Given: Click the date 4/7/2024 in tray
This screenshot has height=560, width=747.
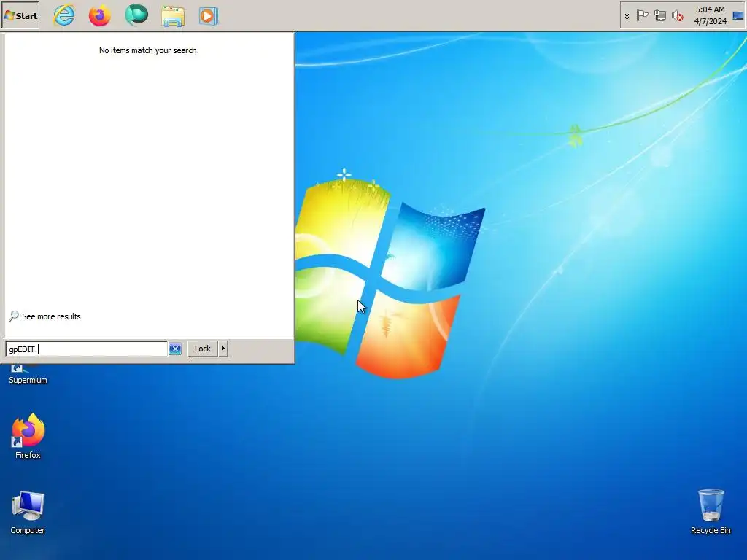Looking at the screenshot, I should 710,21.
